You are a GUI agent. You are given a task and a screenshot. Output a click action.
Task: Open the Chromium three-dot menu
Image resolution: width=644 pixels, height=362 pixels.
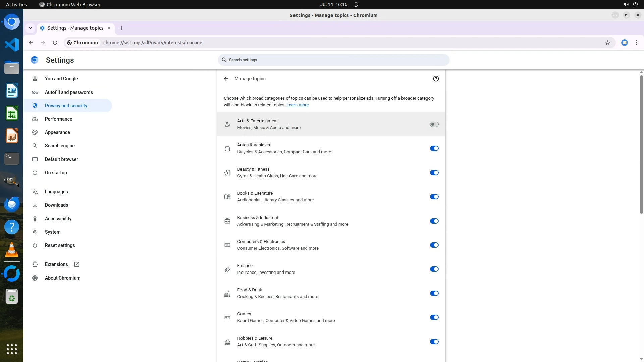(636, 43)
